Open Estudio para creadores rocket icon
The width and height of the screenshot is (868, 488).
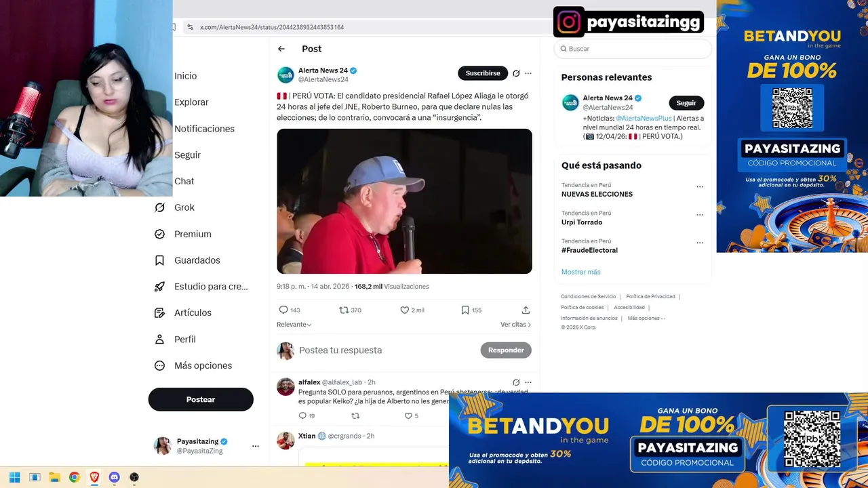coord(159,287)
